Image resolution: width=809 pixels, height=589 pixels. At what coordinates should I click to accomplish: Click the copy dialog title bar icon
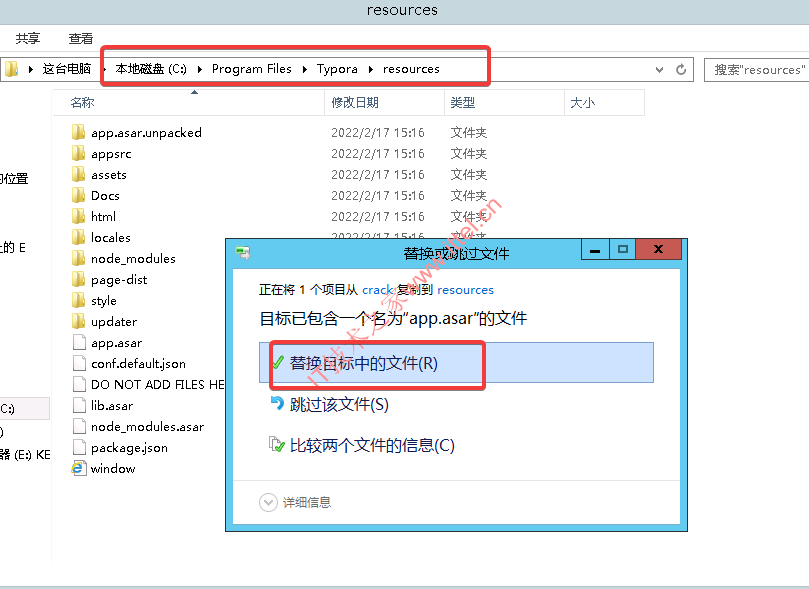(243, 253)
